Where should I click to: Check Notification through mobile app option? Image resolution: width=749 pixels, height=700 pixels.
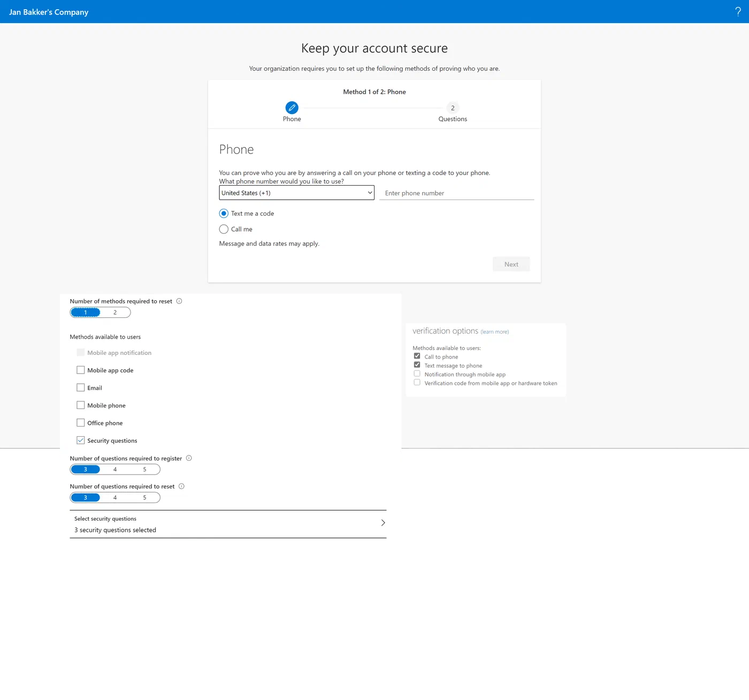point(417,374)
